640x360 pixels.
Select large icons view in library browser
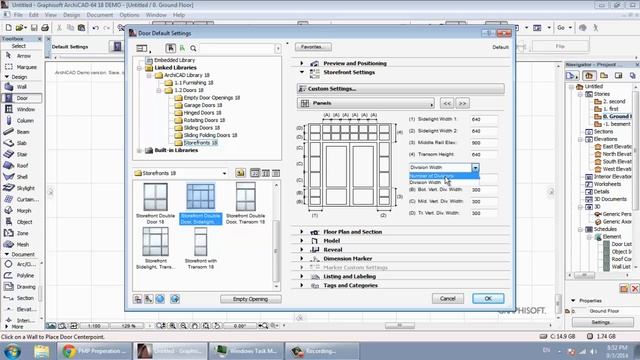coord(255,173)
